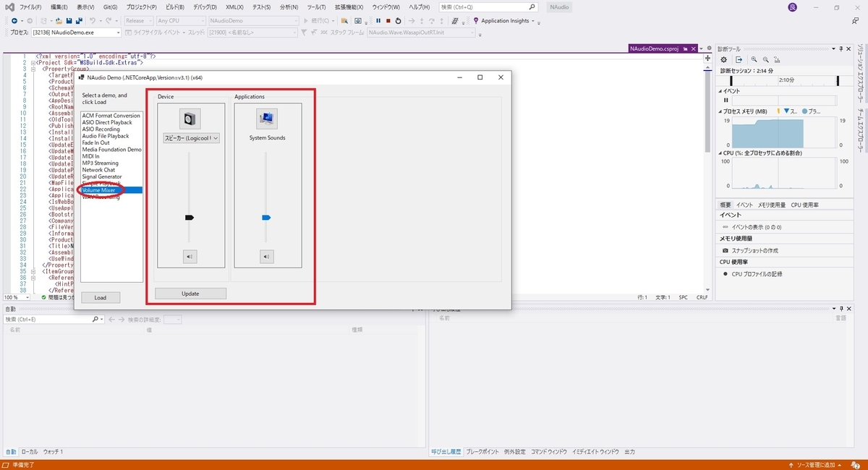
Task: Adjust the System Sounds volume slider
Action: 266,217
